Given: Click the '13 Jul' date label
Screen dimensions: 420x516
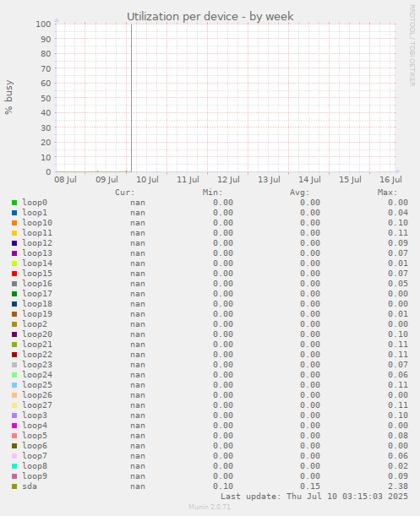Looking at the screenshot, I should (269, 180).
